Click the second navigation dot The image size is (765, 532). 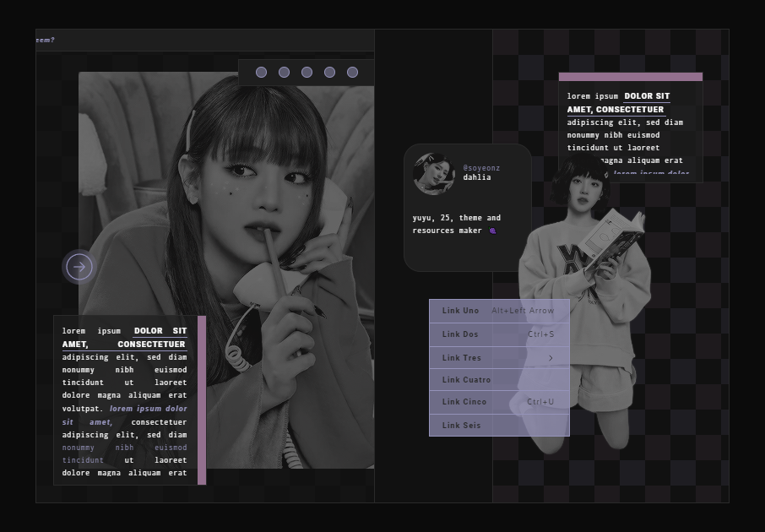(284, 72)
